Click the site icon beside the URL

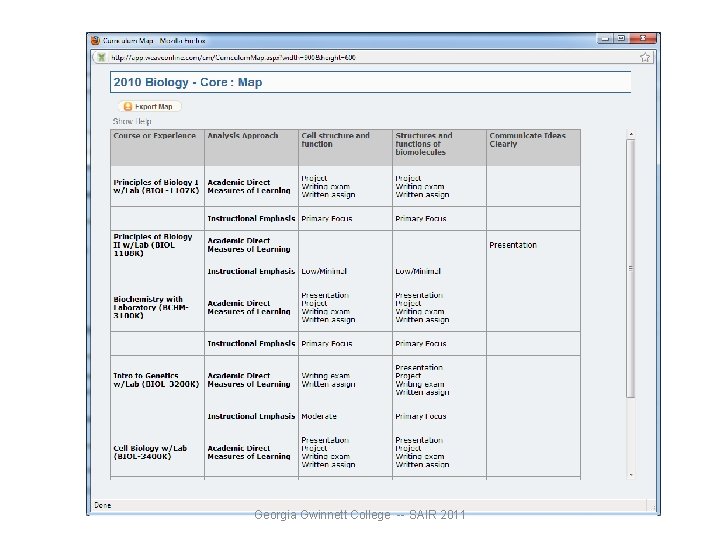click(101, 57)
